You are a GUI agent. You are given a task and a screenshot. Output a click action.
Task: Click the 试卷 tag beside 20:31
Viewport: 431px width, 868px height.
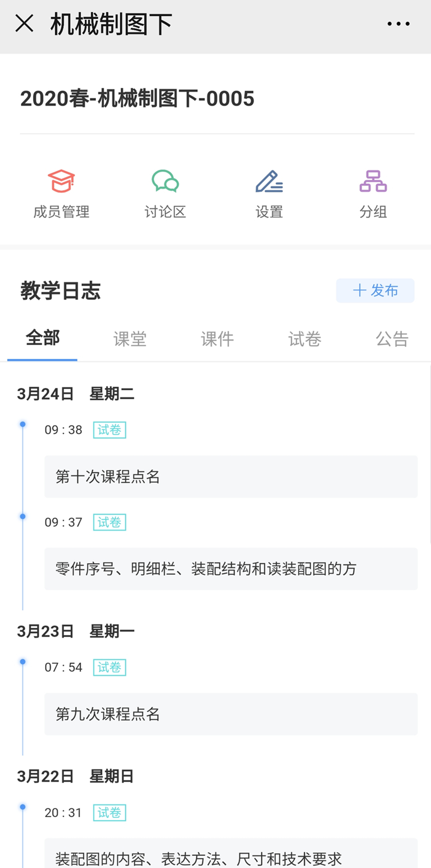[110, 813]
